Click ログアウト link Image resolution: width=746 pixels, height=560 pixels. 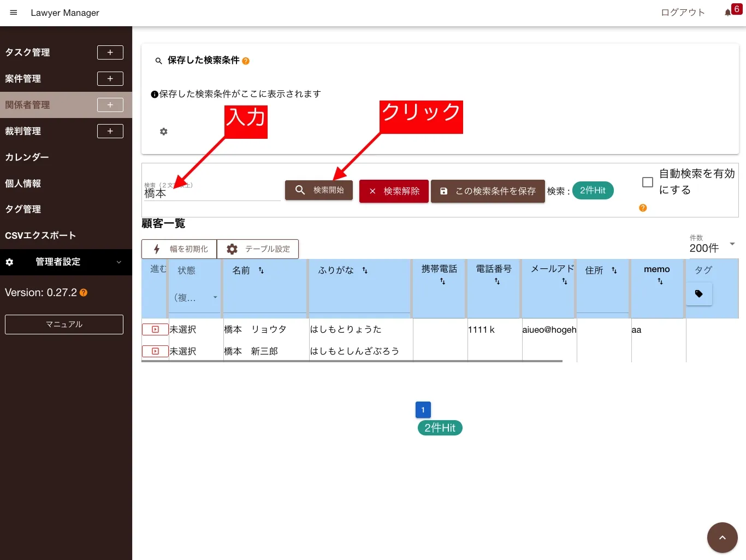[683, 13]
